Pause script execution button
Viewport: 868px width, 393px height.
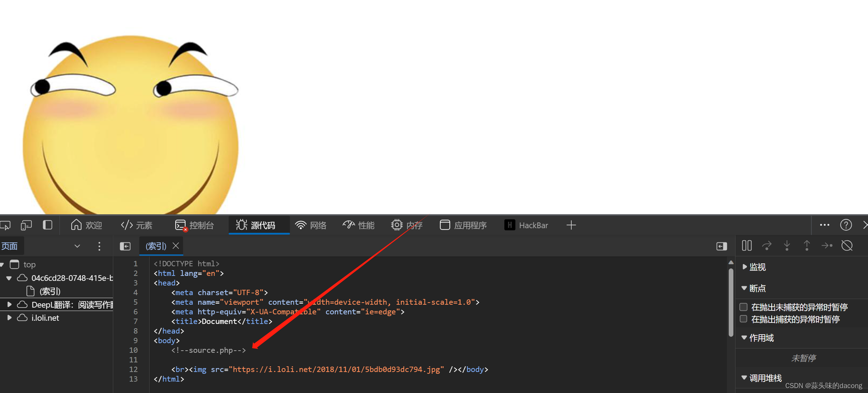pyautogui.click(x=747, y=246)
